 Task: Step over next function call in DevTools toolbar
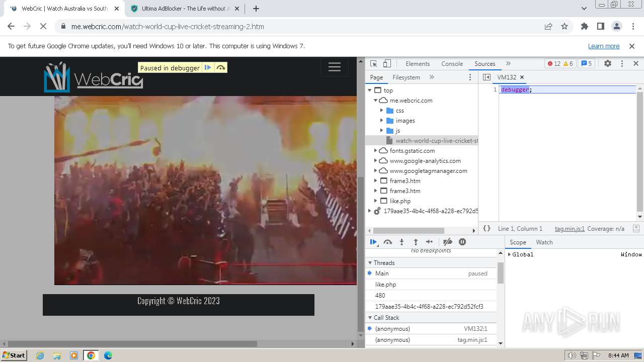pos(387,242)
